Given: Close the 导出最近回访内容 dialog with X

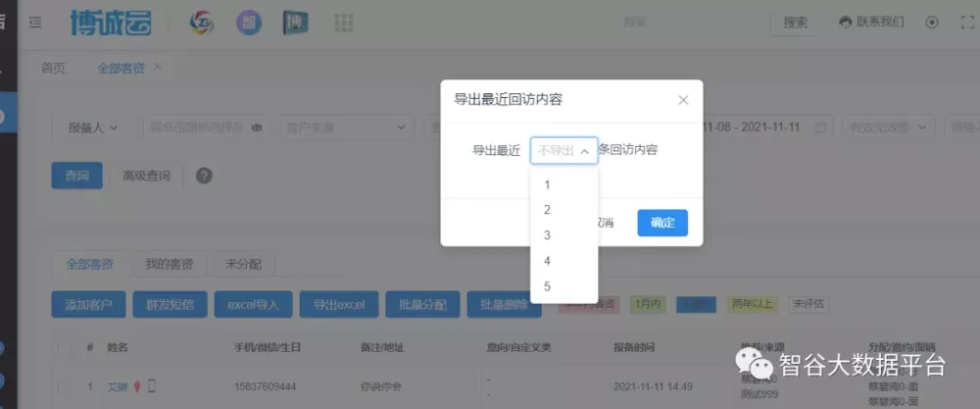Looking at the screenshot, I should click(x=683, y=100).
